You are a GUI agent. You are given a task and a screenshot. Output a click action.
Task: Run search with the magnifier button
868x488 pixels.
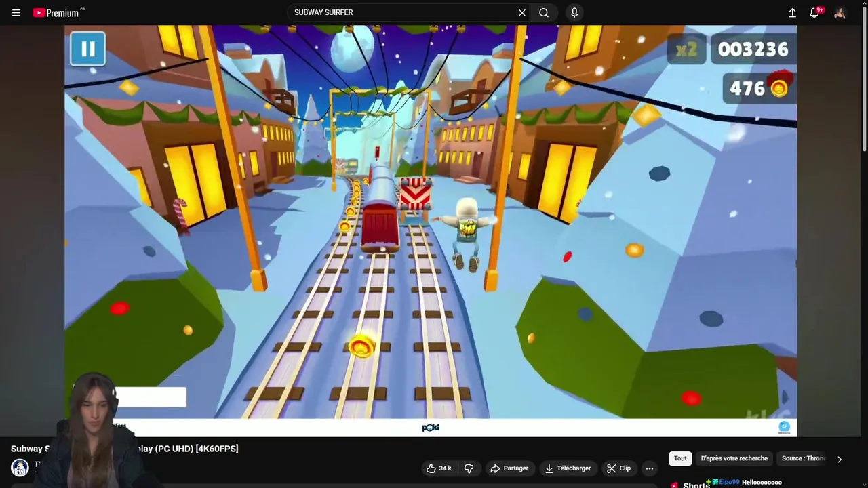point(544,12)
